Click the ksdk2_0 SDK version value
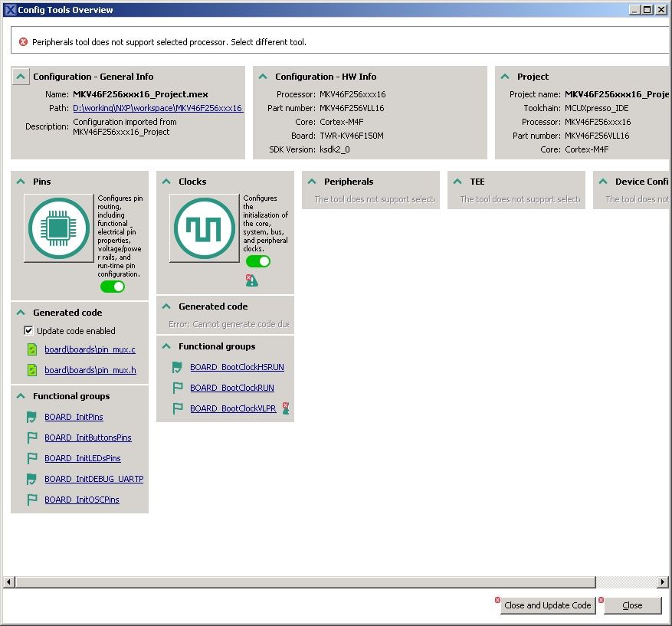 [x=335, y=149]
